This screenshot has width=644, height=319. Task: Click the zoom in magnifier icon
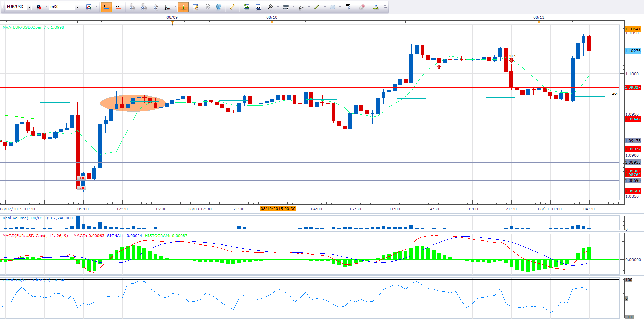[132, 7]
